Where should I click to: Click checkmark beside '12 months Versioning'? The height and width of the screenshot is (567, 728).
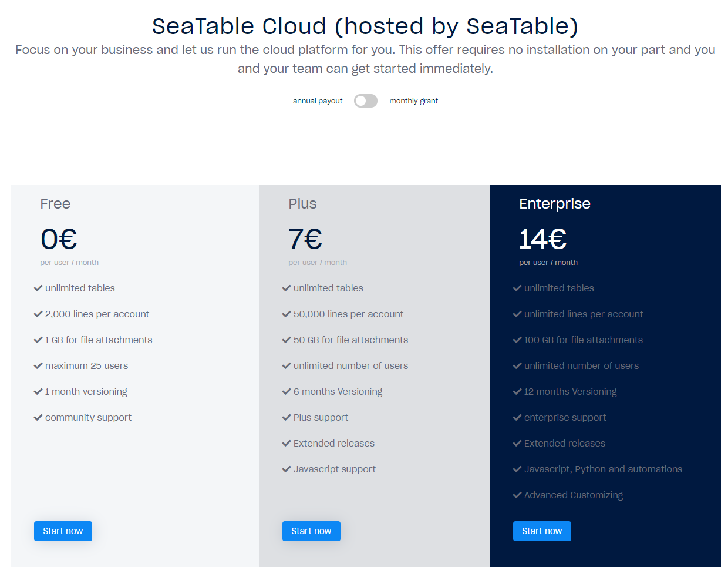517,392
